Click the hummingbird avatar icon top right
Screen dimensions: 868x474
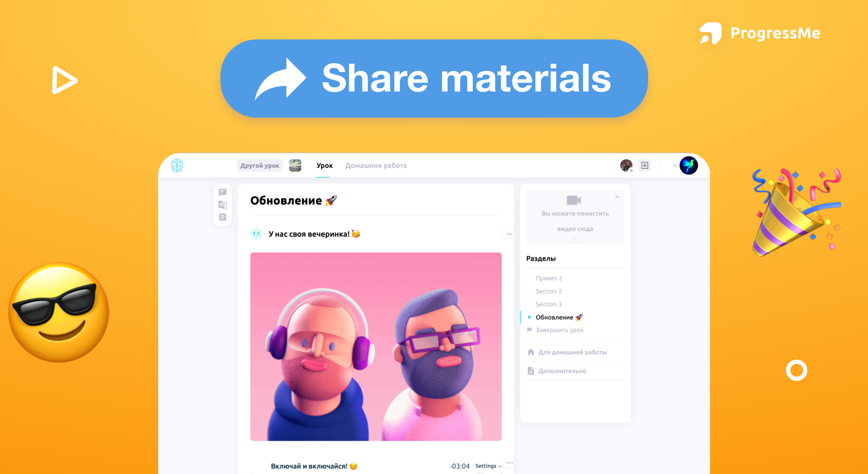click(689, 166)
